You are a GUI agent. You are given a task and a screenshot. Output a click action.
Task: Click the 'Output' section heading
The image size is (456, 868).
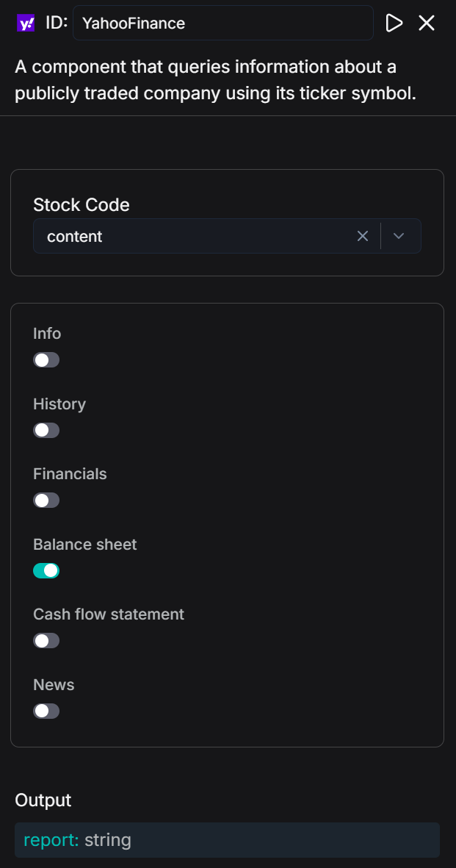43,800
